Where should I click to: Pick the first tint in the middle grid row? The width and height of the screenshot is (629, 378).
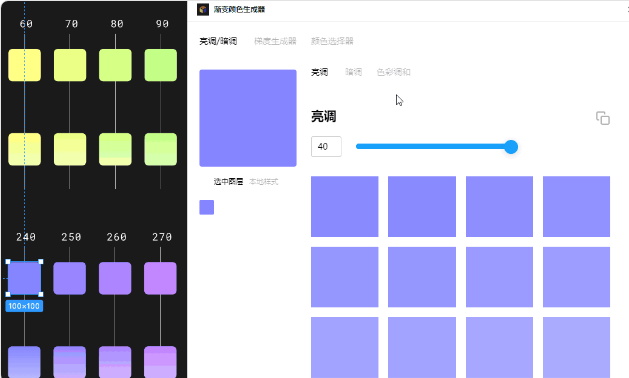tap(345, 277)
